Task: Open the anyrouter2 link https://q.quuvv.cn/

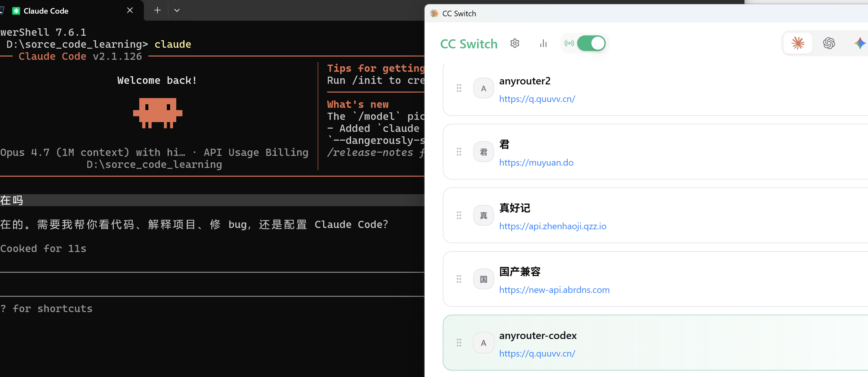Action: [537, 99]
